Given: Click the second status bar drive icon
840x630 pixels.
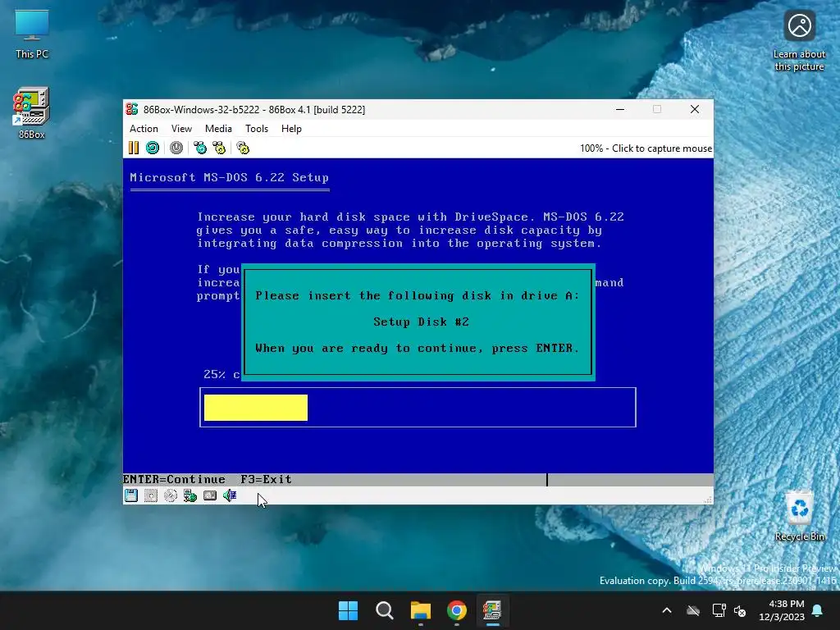Looking at the screenshot, I should click(151, 495).
